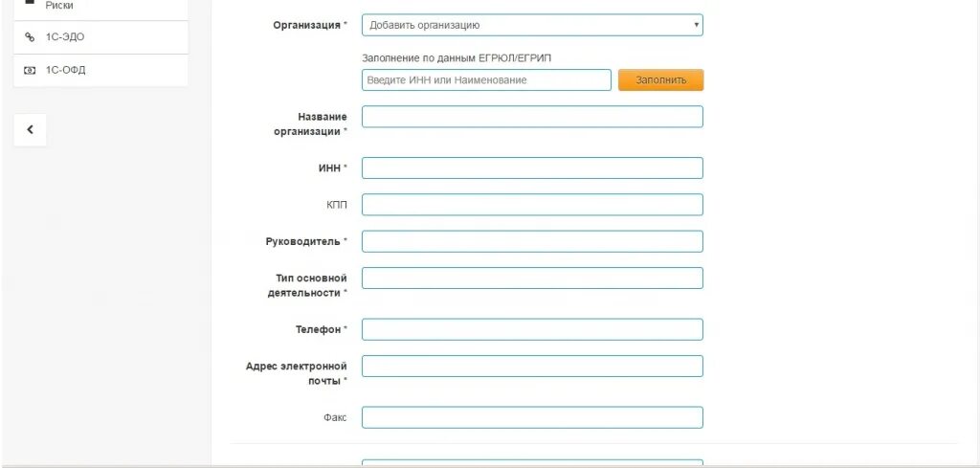The width and height of the screenshot is (980, 468).
Task: Expand the Организация dropdown list
Action: 532,25
